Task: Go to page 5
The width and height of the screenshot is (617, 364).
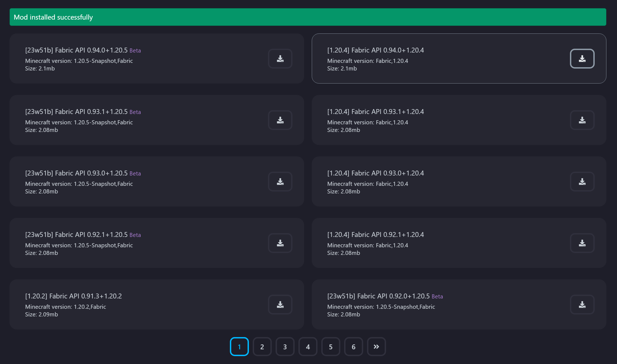Action: point(331,347)
